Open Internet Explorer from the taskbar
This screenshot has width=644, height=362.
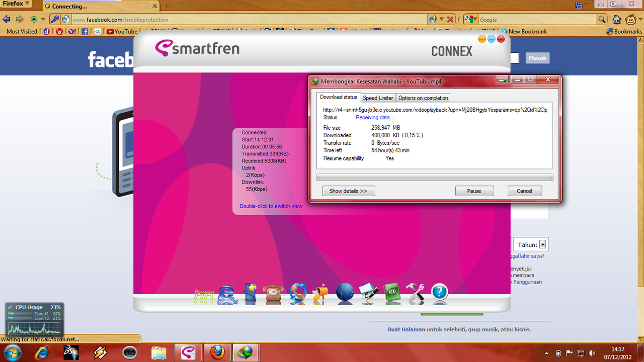[x=42, y=352]
